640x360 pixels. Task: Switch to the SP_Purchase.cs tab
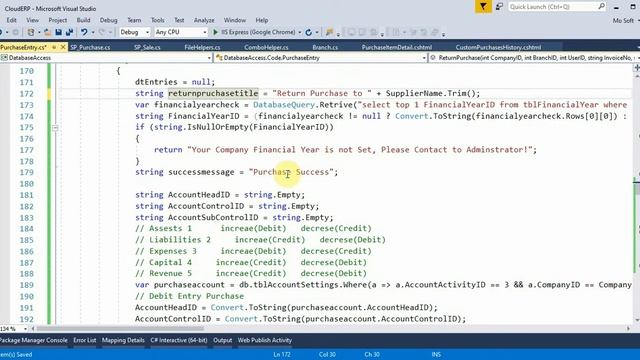click(x=90, y=47)
